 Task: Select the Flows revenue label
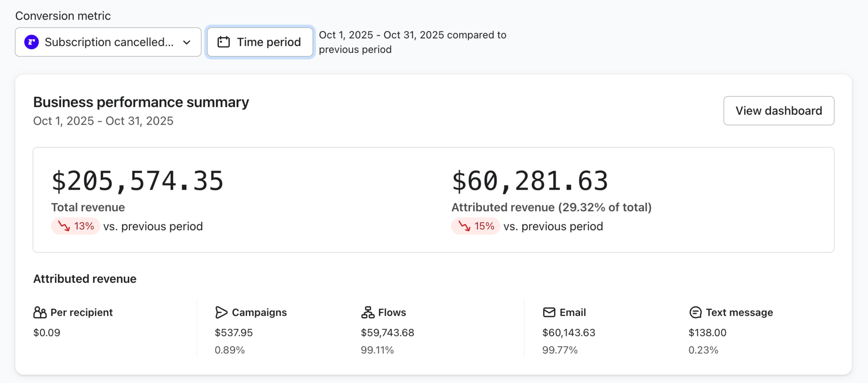[x=392, y=313]
